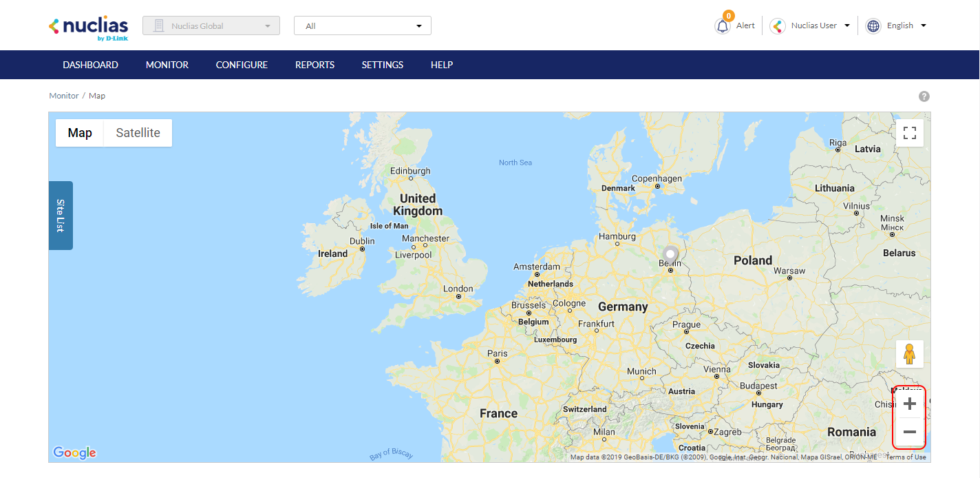This screenshot has height=478, width=980.
Task: Zoom out the map with minus button
Action: 909,432
